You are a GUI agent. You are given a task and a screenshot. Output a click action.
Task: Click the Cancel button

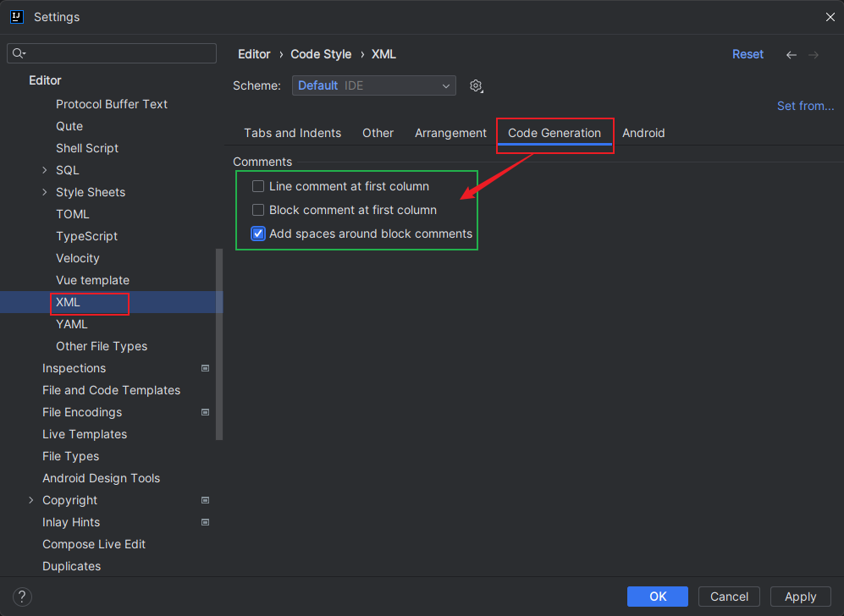(x=729, y=597)
